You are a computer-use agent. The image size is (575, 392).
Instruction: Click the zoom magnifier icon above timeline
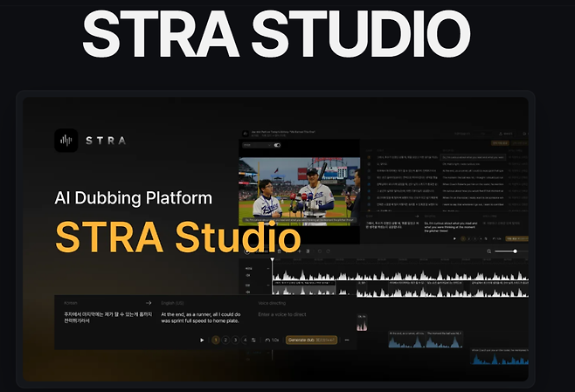(488, 251)
